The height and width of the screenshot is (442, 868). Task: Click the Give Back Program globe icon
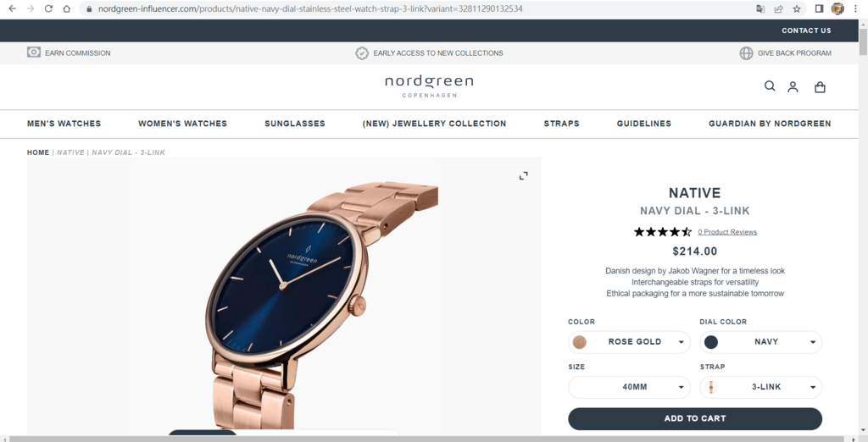coord(746,53)
